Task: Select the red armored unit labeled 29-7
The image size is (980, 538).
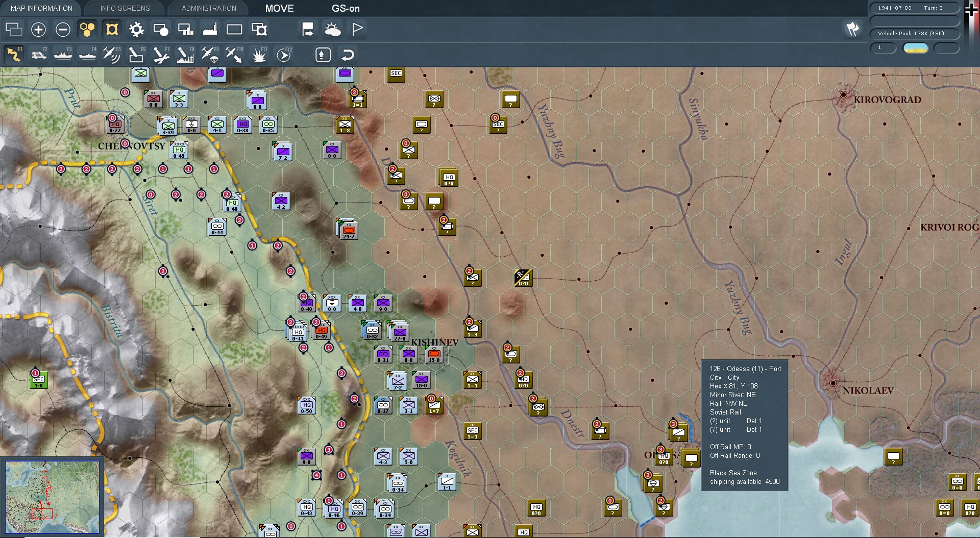Action: (x=349, y=230)
